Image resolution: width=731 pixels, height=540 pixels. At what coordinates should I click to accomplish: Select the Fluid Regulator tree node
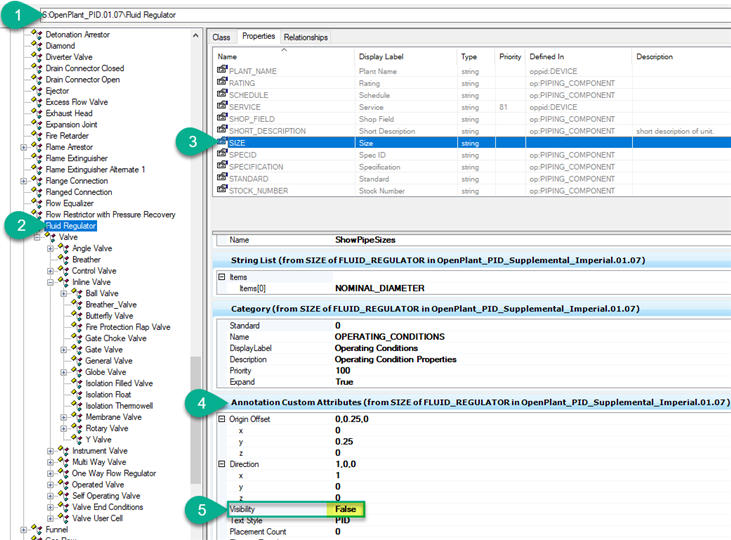(70, 226)
